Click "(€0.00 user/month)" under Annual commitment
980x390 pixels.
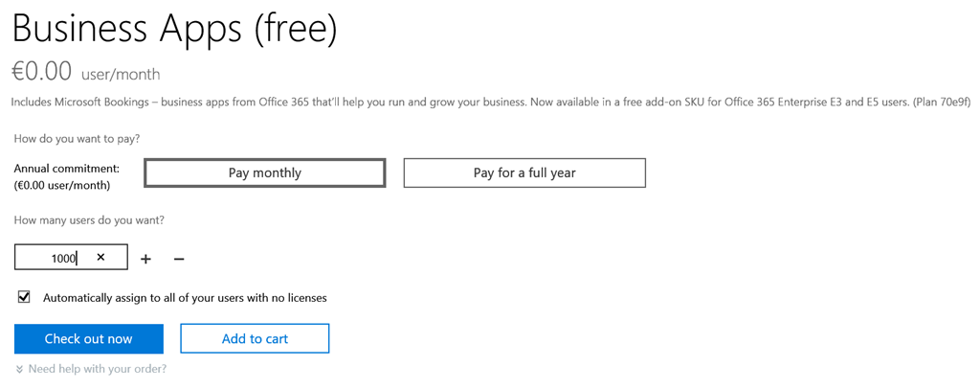[62, 185]
